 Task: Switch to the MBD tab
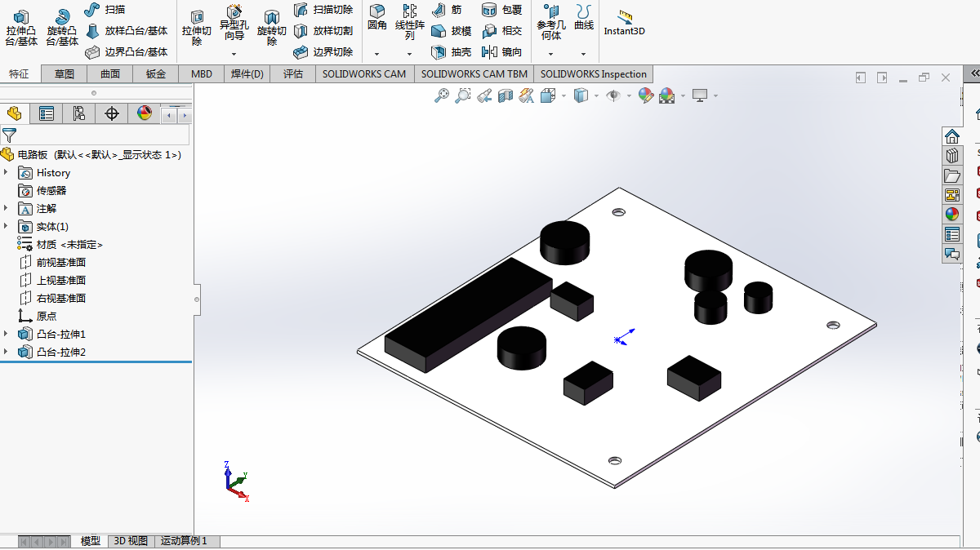[x=202, y=73]
